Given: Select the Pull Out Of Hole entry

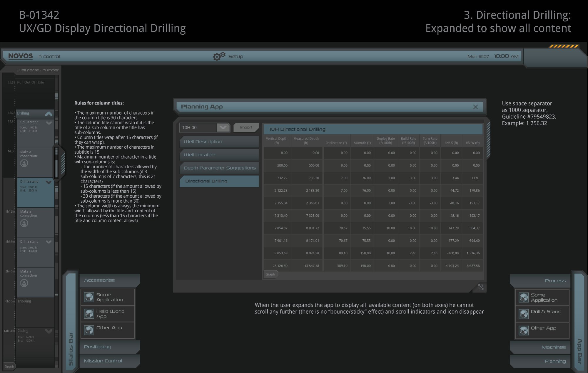Looking at the screenshot, I should pyautogui.click(x=31, y=82).
